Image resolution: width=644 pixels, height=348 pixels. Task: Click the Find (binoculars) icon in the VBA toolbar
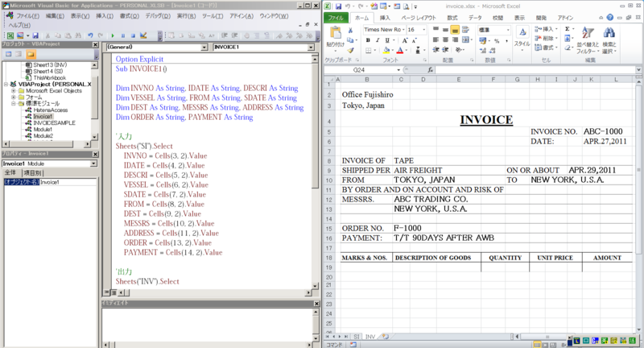78,35
